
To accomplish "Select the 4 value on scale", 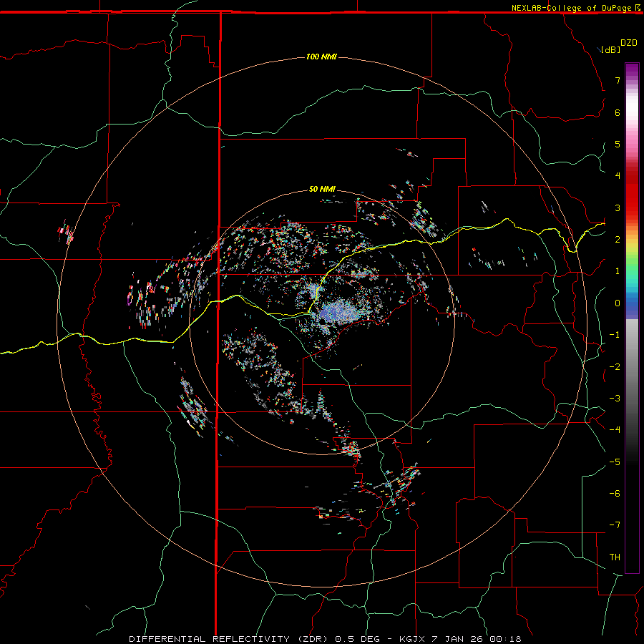I will 618,176.
